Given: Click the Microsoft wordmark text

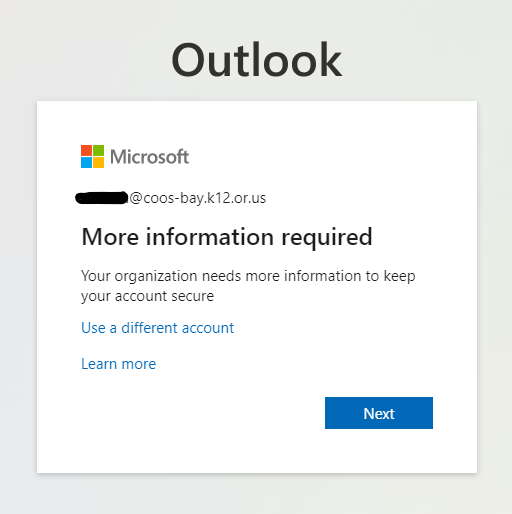Looking at the screenshot, I should pyautogui.click(x=149, y=157).
